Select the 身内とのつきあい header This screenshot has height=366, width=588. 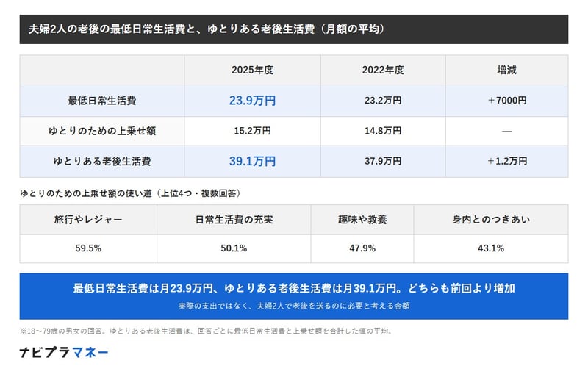[x=491, y=220]
